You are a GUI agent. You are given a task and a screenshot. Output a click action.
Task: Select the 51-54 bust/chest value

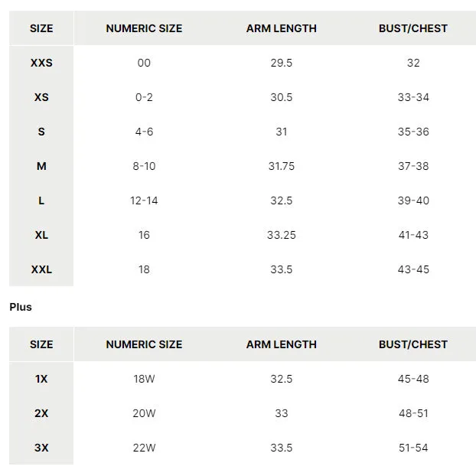tap(413, 448)
